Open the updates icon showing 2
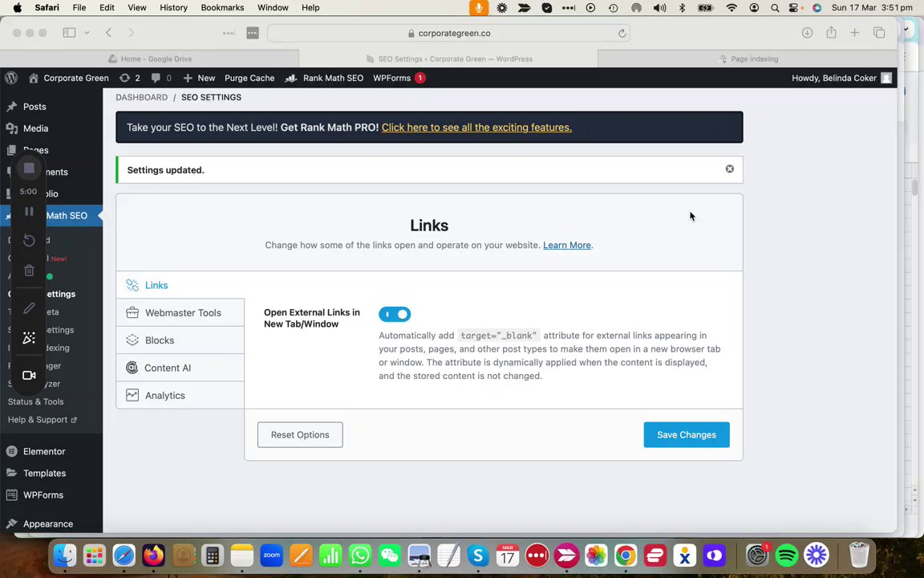The width and height of the screenshot is (924, 578). (130, 78)
